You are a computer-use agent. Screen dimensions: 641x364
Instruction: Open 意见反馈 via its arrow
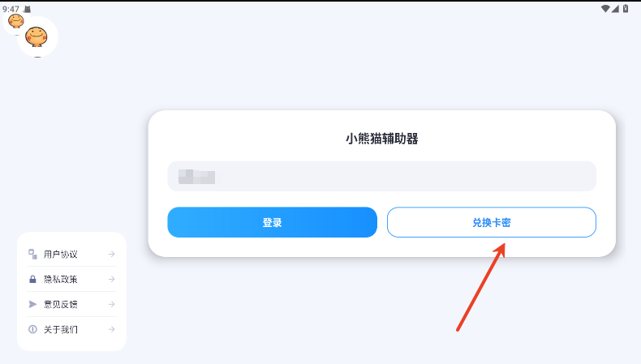click(x=112, y=304)
